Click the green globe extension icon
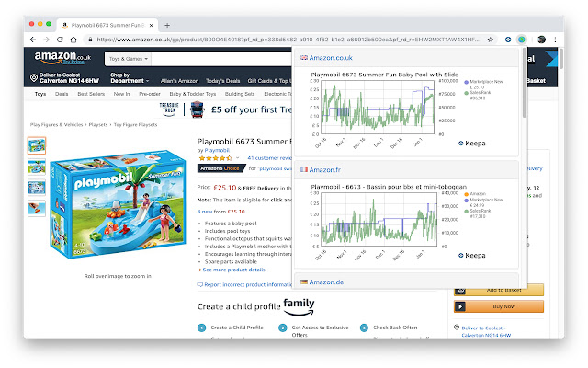Viewport: 588px width, 368px height. (522, 40)
